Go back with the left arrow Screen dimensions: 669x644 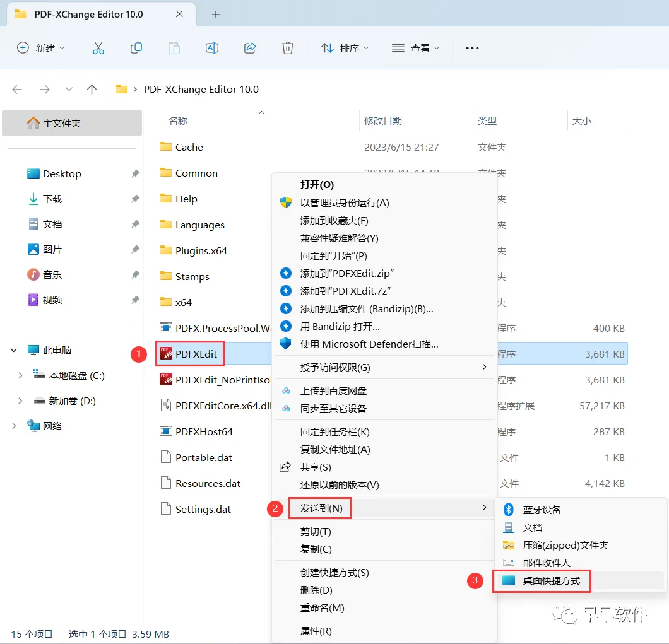(17, 90)
